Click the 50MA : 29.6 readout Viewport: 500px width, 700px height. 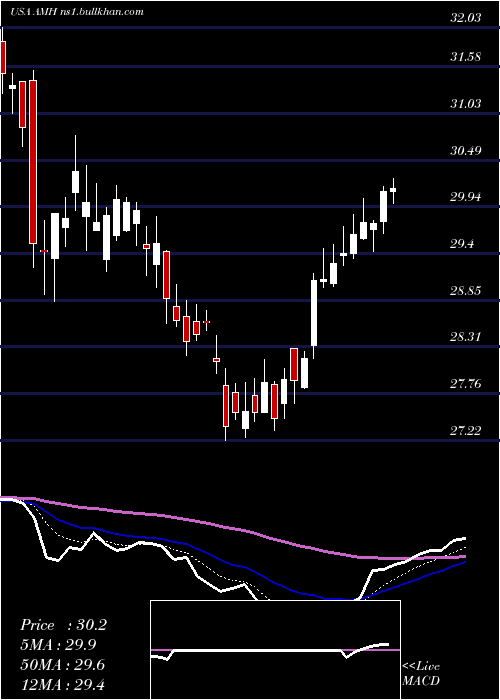pyautogui.click(x=62, y=664)
